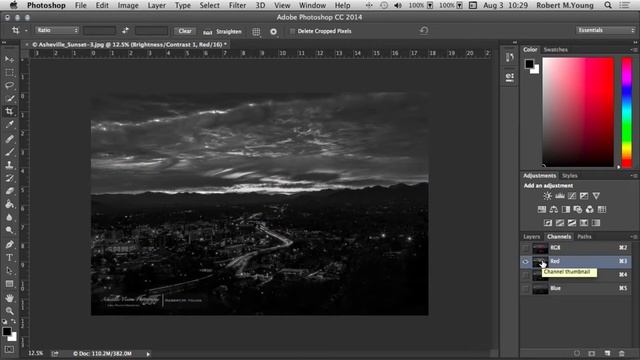Viewport: 640px width, 360px height.
Task: Click the Straighten level icon
Action: (207, 32)
